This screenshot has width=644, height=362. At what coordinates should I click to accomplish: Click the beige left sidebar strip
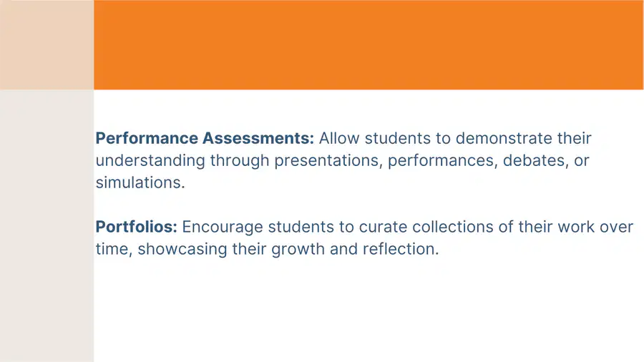[x=47, y=226]
